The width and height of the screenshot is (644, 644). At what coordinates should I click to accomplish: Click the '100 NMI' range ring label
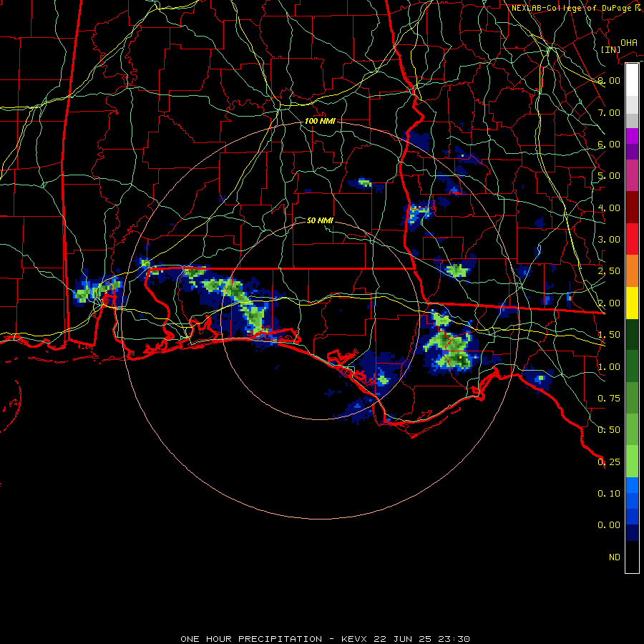[320, 121]
